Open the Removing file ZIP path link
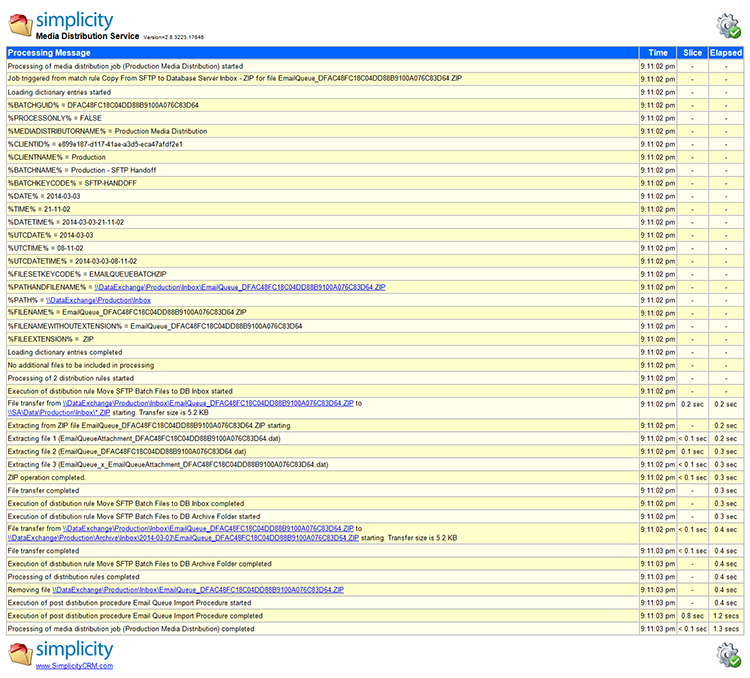This screenshot has width=750, height=678. (x=198, y=589)
